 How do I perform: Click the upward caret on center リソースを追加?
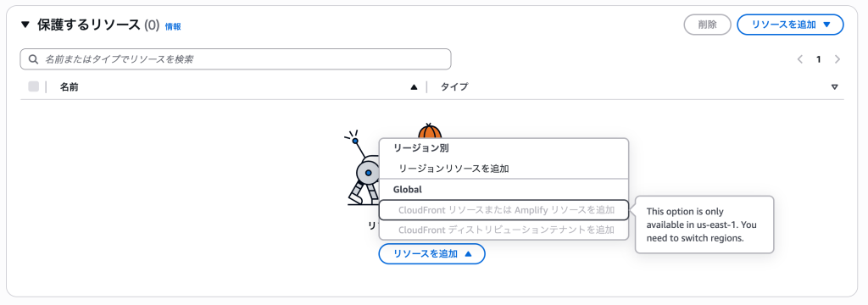pos(468,254)
